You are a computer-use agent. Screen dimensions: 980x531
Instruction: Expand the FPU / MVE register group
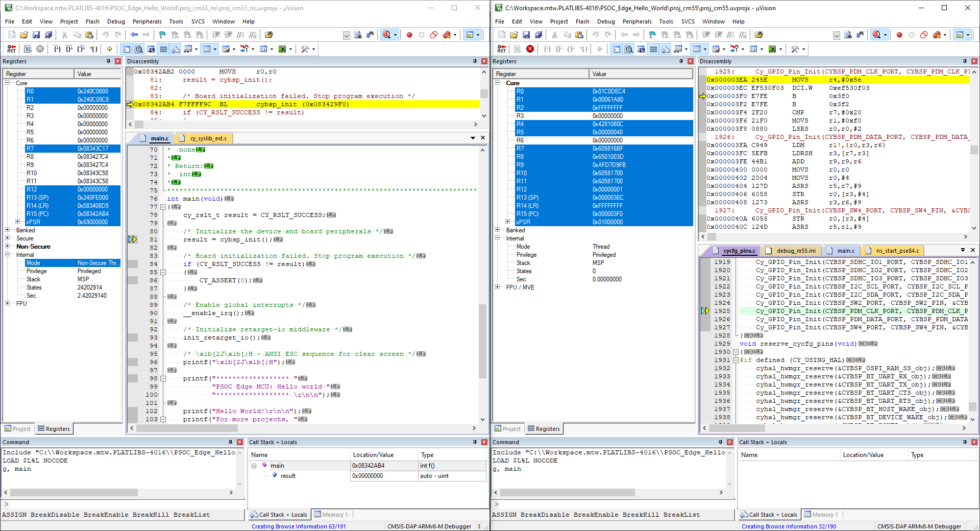[498, 287]
